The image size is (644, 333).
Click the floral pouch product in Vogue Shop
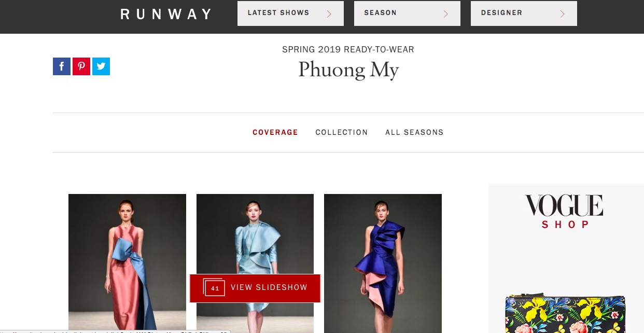pos(566,313)
